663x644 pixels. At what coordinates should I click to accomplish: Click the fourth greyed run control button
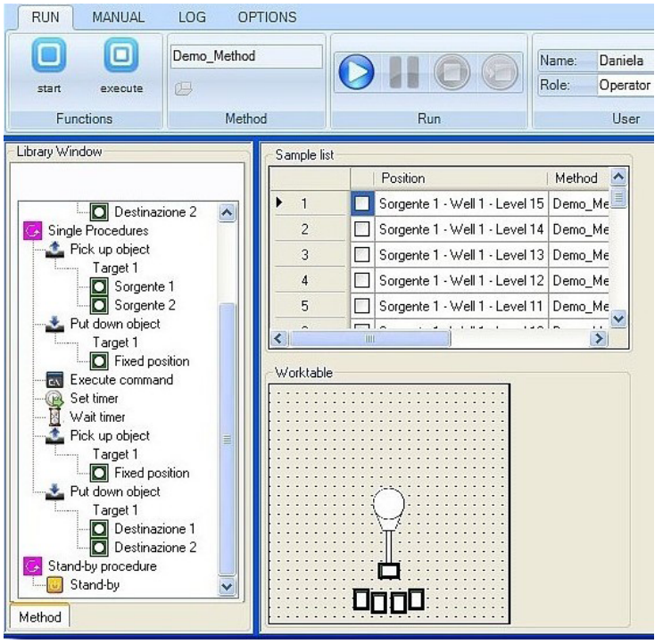click(500, 72)
